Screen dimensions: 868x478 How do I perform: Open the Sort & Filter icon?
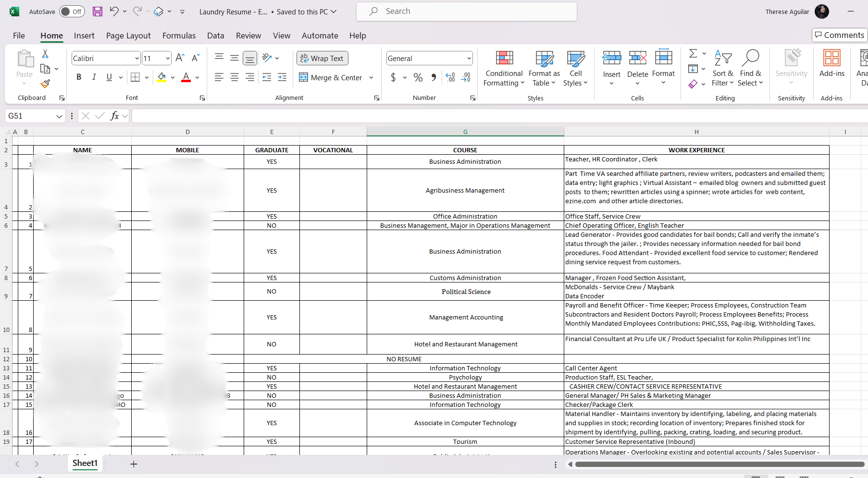coord(723,59)
